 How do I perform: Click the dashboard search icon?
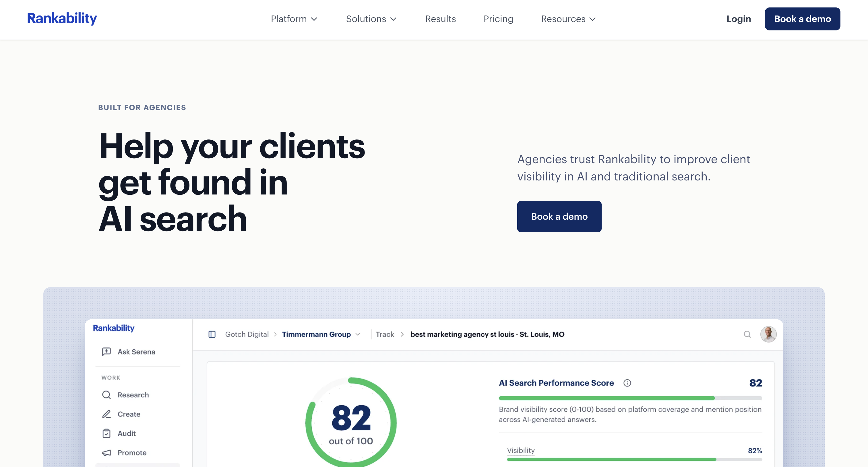747,334
